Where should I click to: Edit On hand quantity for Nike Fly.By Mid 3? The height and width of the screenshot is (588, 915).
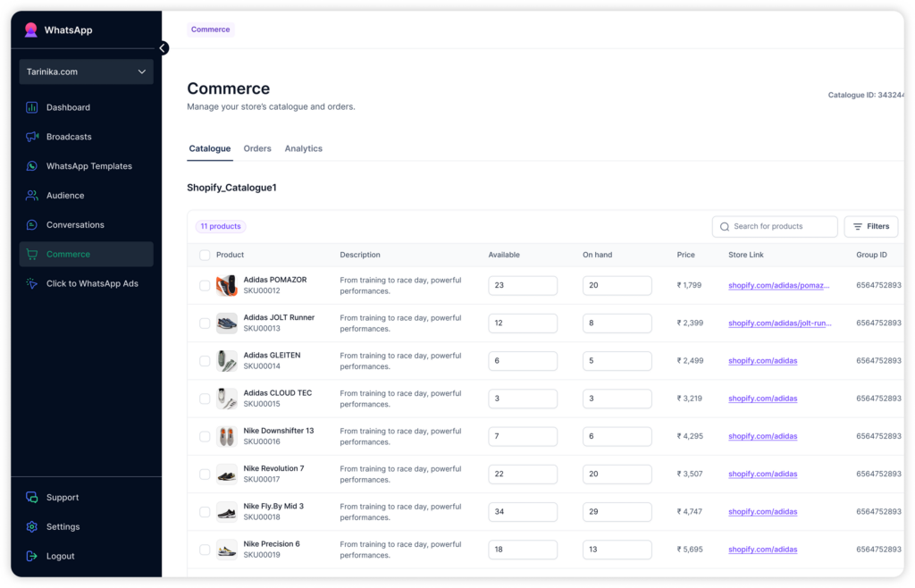point(617,511)
